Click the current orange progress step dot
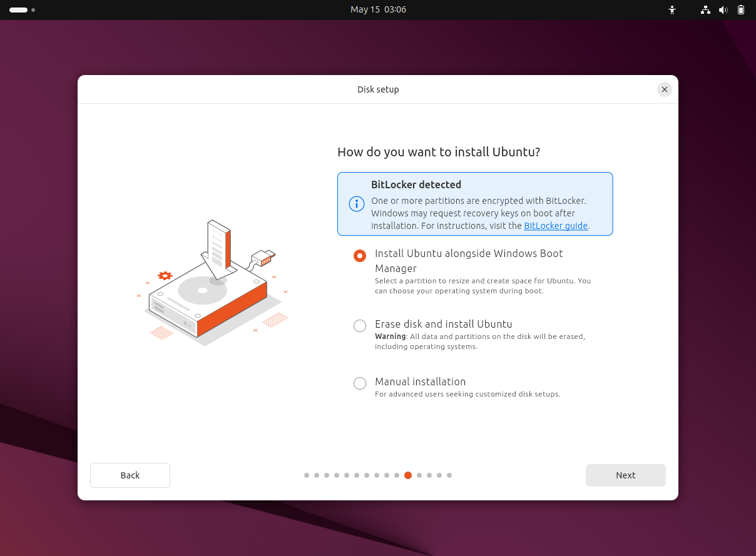756x556 pixels. (408, 475)
